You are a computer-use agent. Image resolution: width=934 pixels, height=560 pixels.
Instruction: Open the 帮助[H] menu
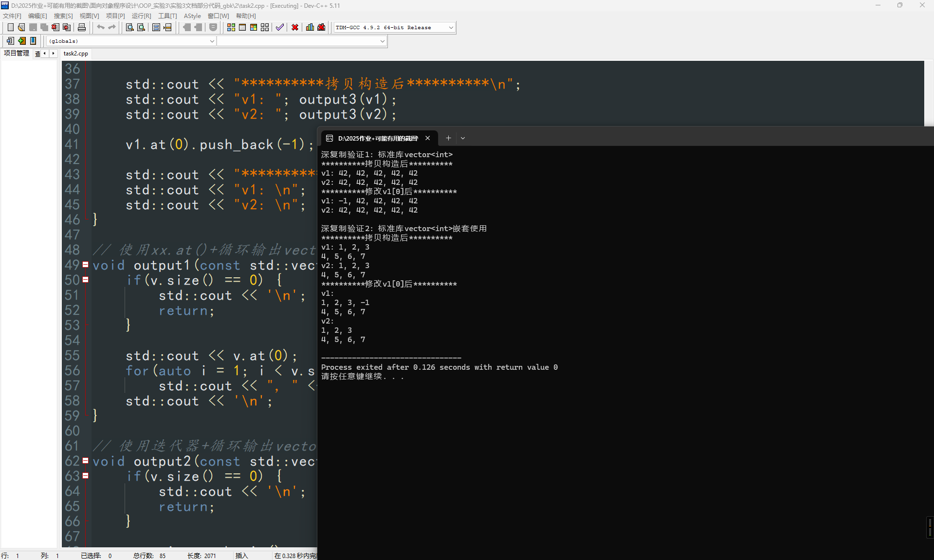coord(246,16)
